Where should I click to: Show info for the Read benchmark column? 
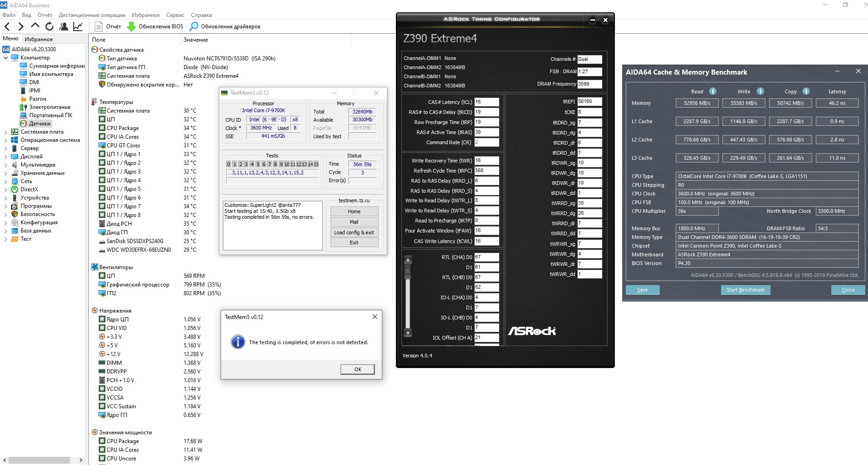713,91
